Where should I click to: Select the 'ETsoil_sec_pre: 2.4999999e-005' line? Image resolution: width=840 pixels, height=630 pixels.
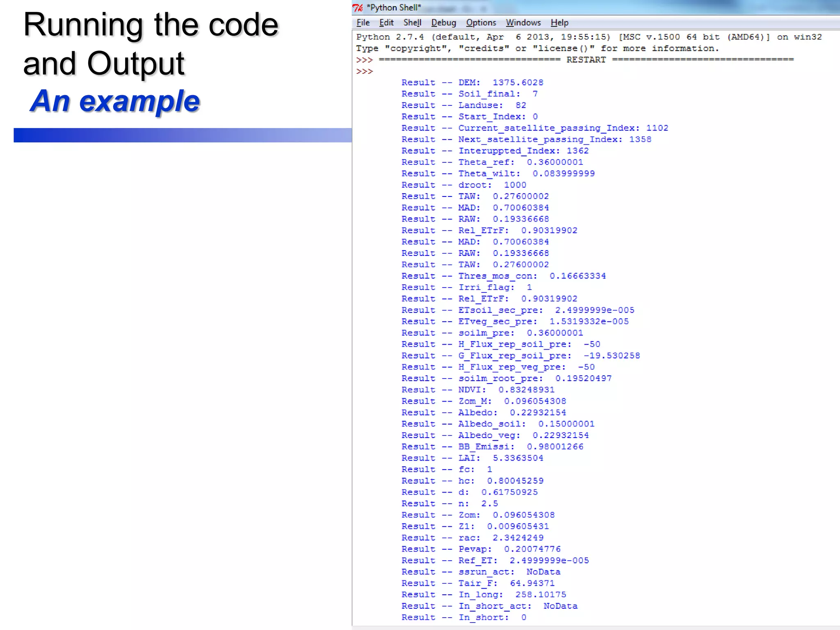click(518, 310)
